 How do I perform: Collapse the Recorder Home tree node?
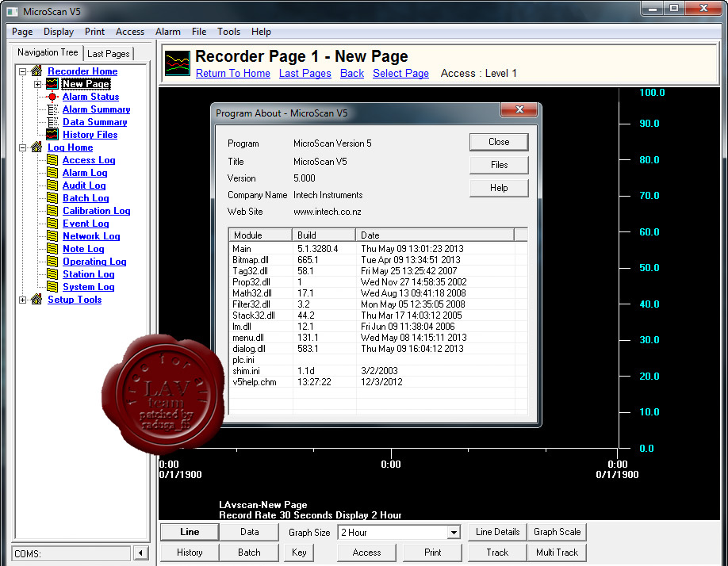click(22, 71)
